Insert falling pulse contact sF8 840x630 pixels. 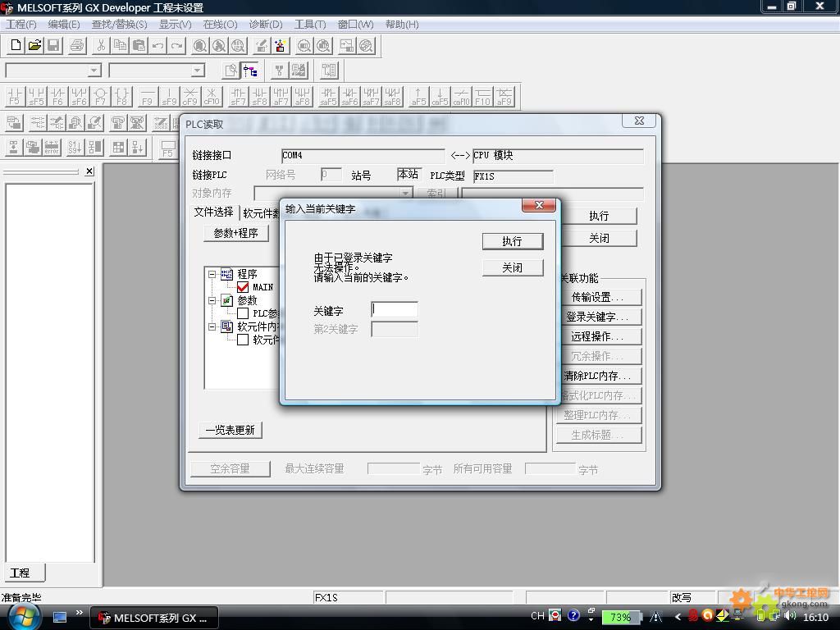260,97
